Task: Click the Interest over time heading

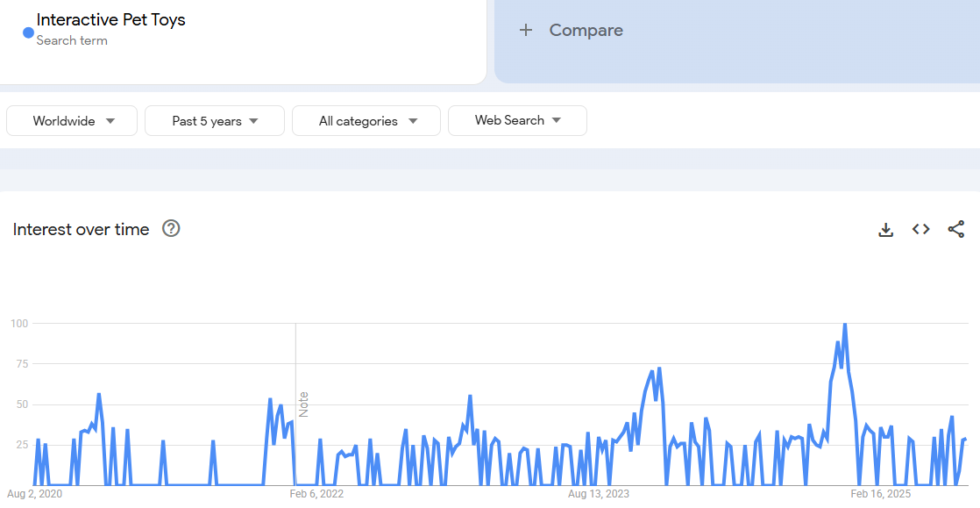Action: pyautogui.click(x=82, y=229)
